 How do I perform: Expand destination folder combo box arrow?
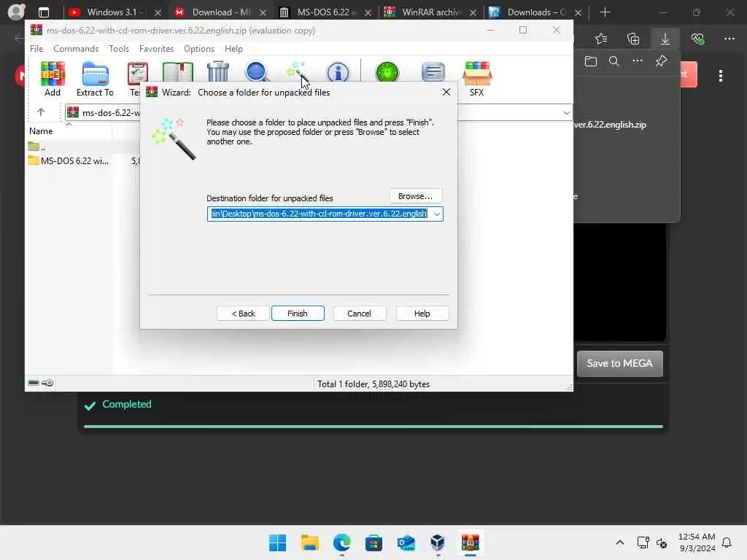click(x=436, y=214)
